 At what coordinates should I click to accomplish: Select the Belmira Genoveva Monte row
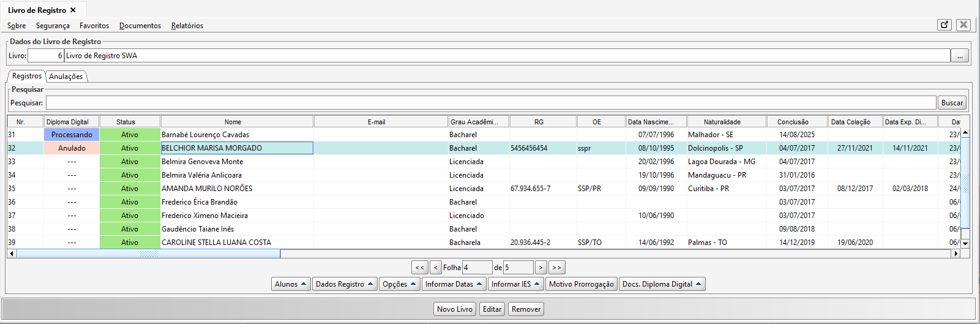point(484,162)
